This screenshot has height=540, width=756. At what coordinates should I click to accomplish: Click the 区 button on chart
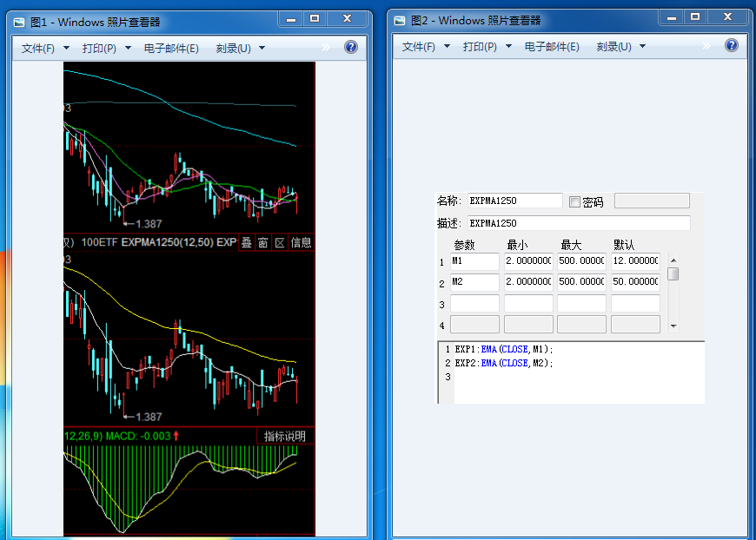point(280,243)
